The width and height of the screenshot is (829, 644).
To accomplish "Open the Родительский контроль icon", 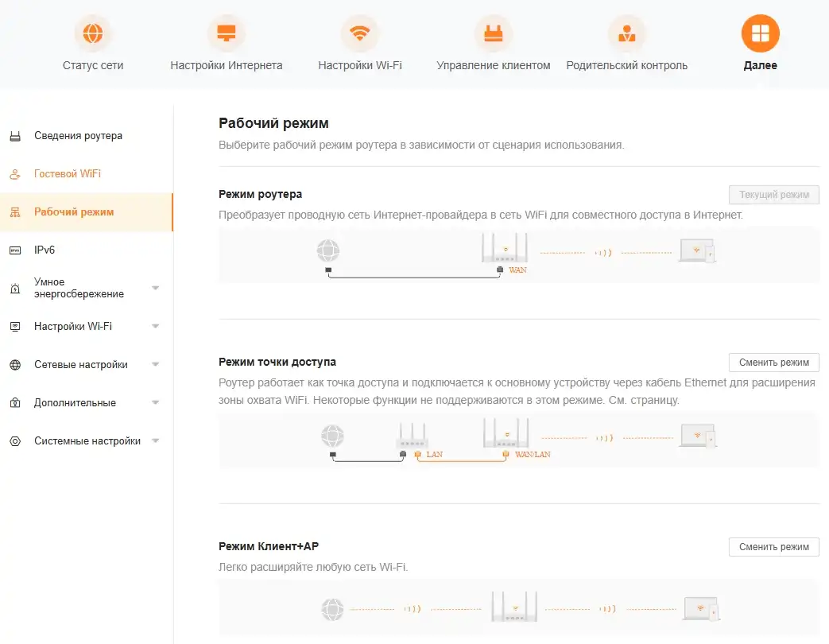I will tap(627, 33).
